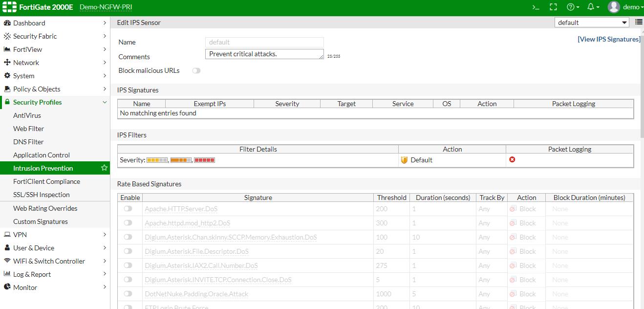
Task: Open the notifications bell menu
Action: click(593, 7)
